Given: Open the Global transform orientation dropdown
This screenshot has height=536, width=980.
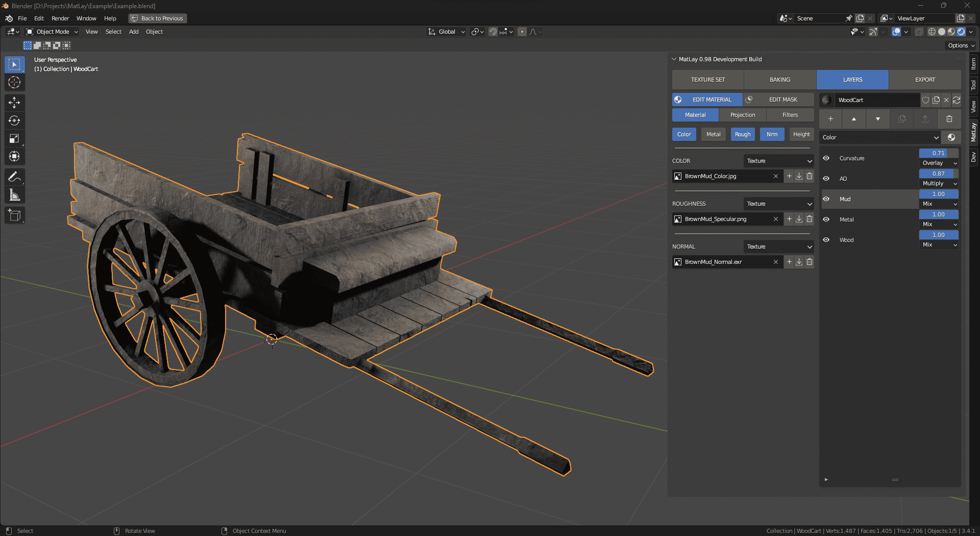Looking at the screenshot, I should click(446, 32).
